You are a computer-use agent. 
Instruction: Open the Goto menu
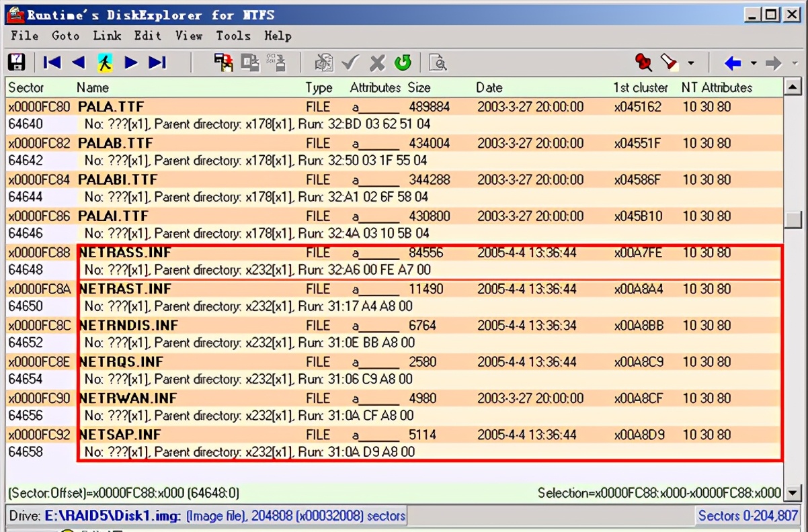click(65, 36)
